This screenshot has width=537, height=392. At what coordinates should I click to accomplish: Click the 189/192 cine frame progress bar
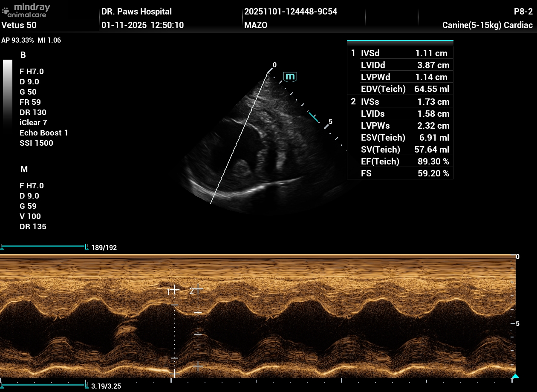click(x=44, y=247)
